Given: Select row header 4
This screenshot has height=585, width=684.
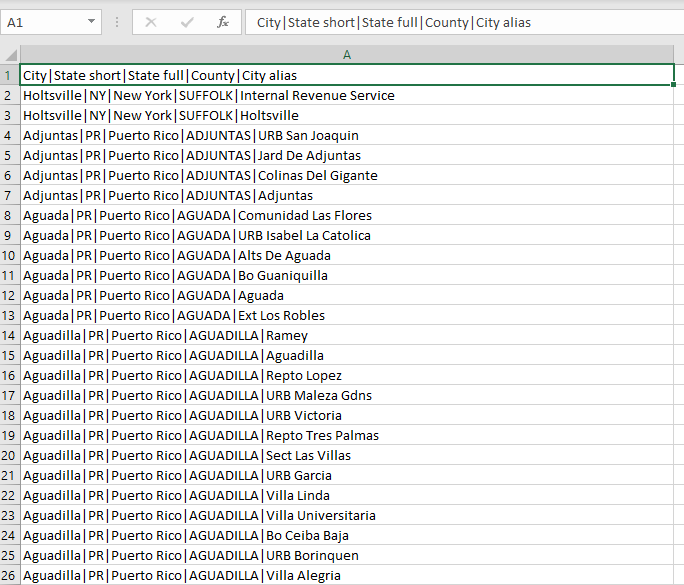Looking at the screenshot, I should coord(10,135).
